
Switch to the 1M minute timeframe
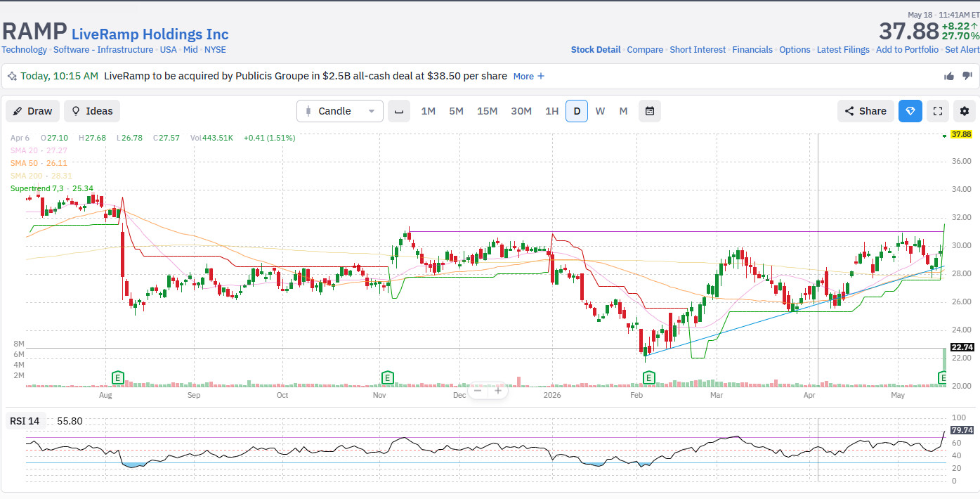point(429,111)
